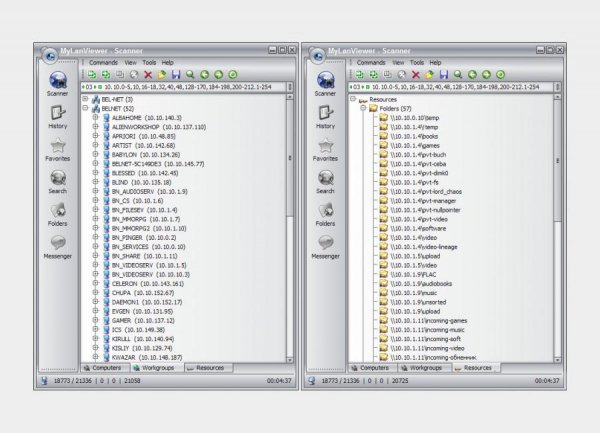Expand the KWAZAR computer node
The width and height of the screenshot is (600, 433).
[96, 357]
